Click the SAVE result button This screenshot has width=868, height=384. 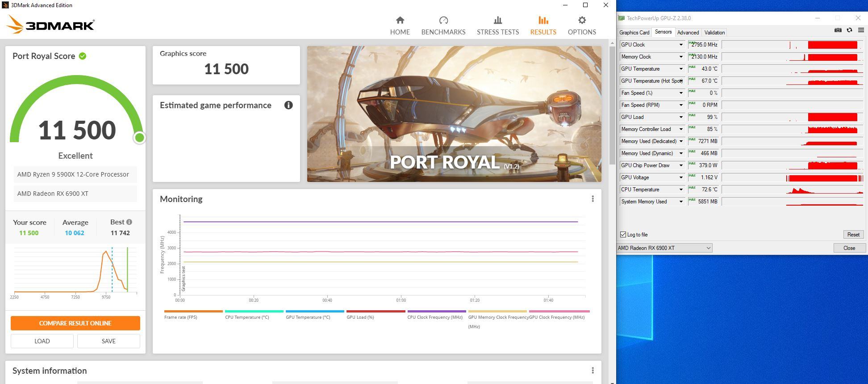coord(108,341)
